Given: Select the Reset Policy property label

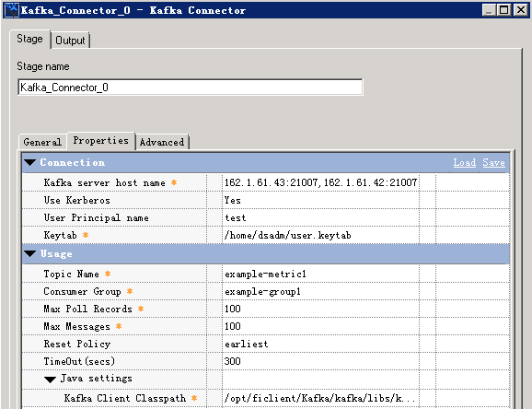Looking at the screenshot, I should point(77,344).
